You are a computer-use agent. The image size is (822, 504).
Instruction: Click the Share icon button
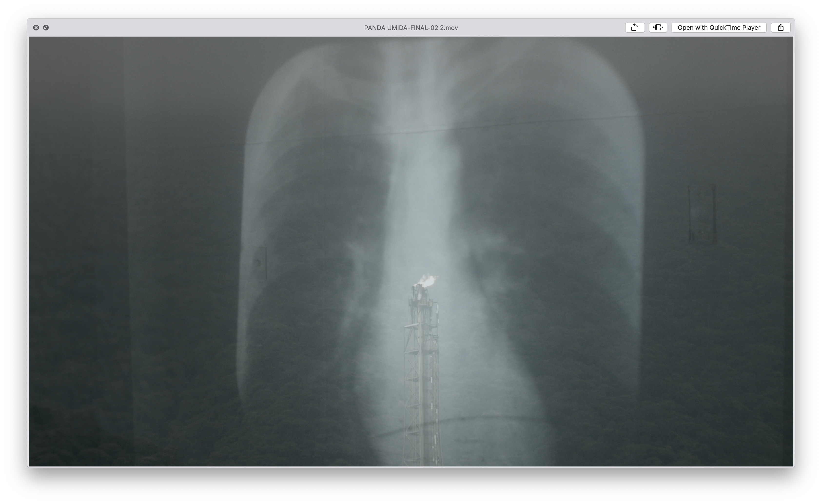(780, 27)
